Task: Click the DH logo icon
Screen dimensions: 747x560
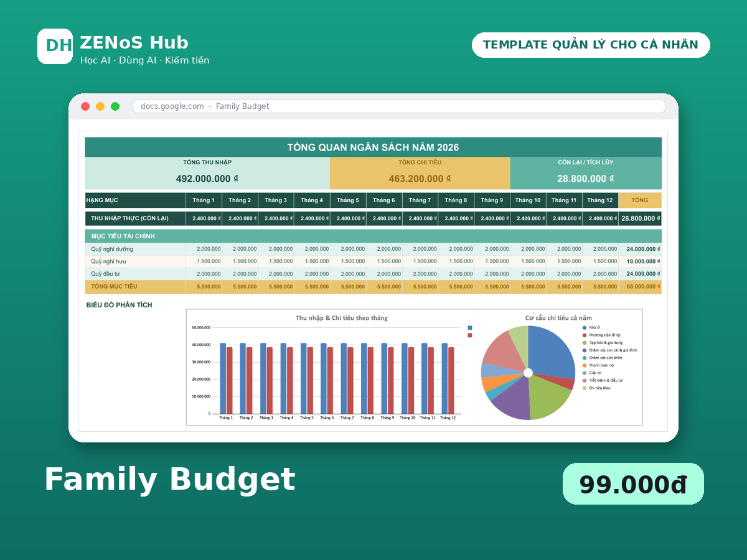Action: point(55,46)
